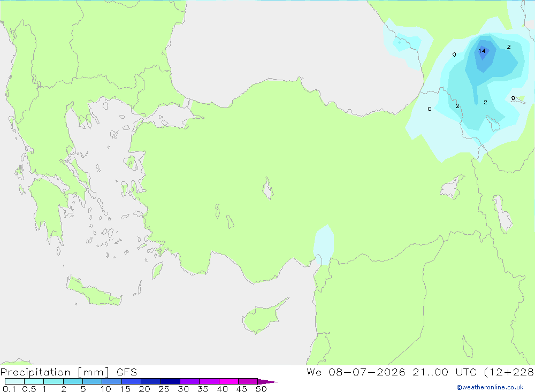Image resolution: width=535 pixels, height=392 pixels.
Task: Click the 30–35 mm purple legend swatch
Action: [x=189, y=381]
